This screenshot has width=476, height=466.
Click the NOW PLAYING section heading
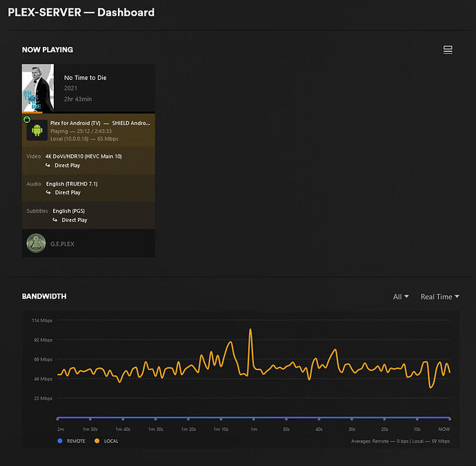[48, 50]
